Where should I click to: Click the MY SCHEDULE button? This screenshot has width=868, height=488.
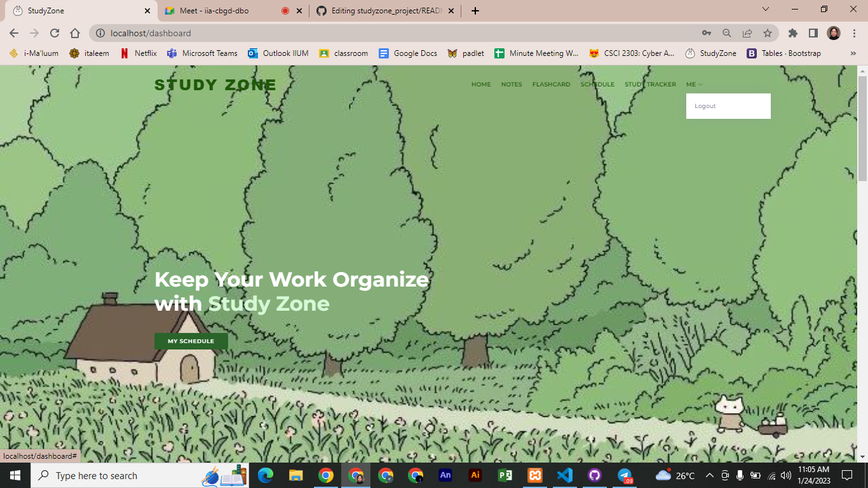pyautogui.click(x=190, y=341)
